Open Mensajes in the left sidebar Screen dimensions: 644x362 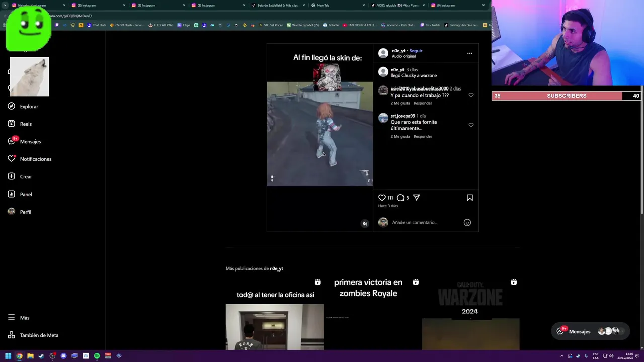tap(24, 141)
